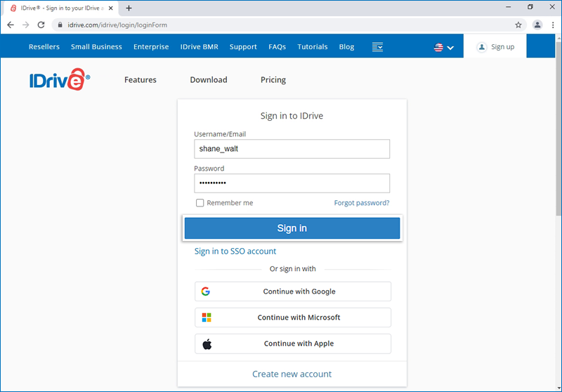Viewport: 562px width, 392px height.
Task: Click the Google logo icon
Action: tap(206, 292)
